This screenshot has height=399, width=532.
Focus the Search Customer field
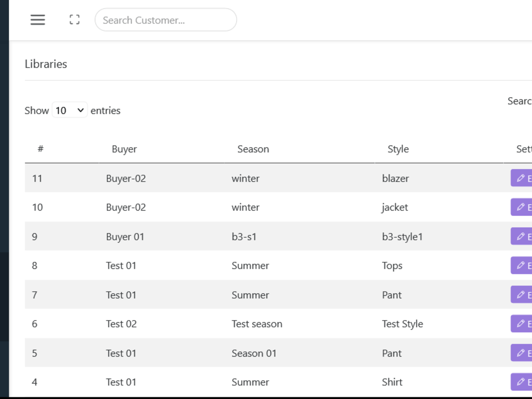click(165, 20)
